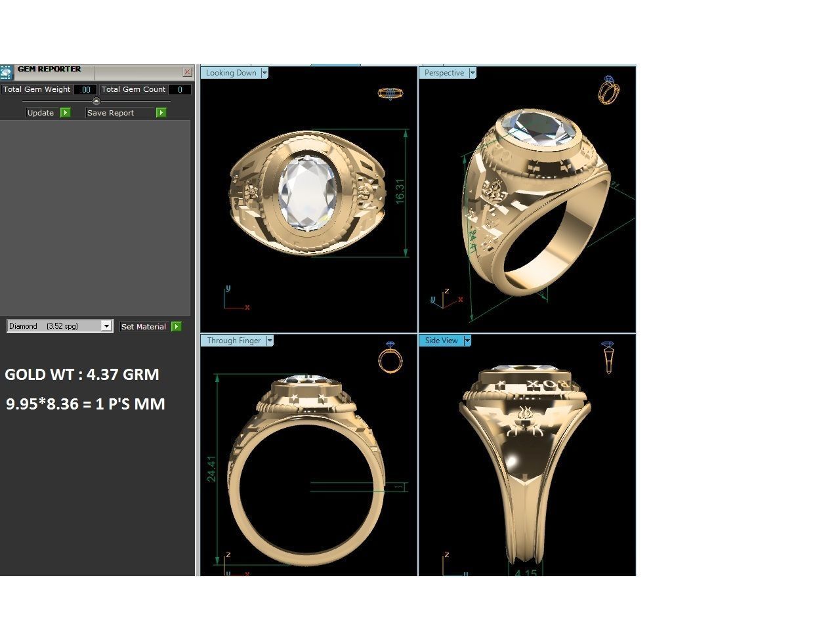Click the green arrow next to Update
The image size is (840, 630).
tap(66, 113)
